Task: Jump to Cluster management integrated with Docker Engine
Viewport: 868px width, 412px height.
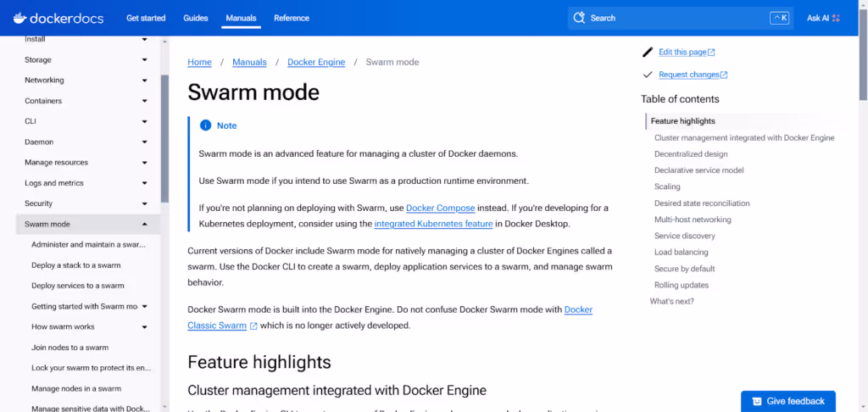Action: (x=744, y=137)
